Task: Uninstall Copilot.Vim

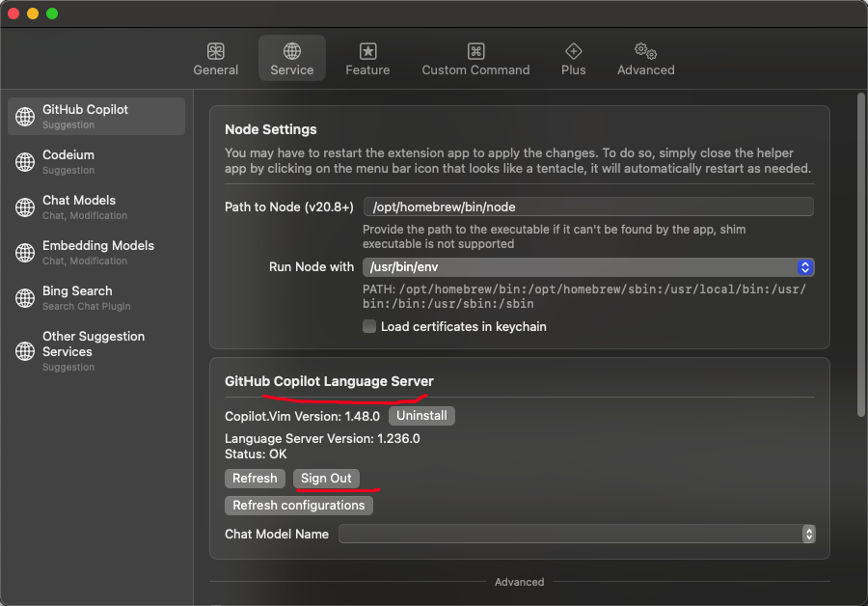Action: click(x=421, y=416)
